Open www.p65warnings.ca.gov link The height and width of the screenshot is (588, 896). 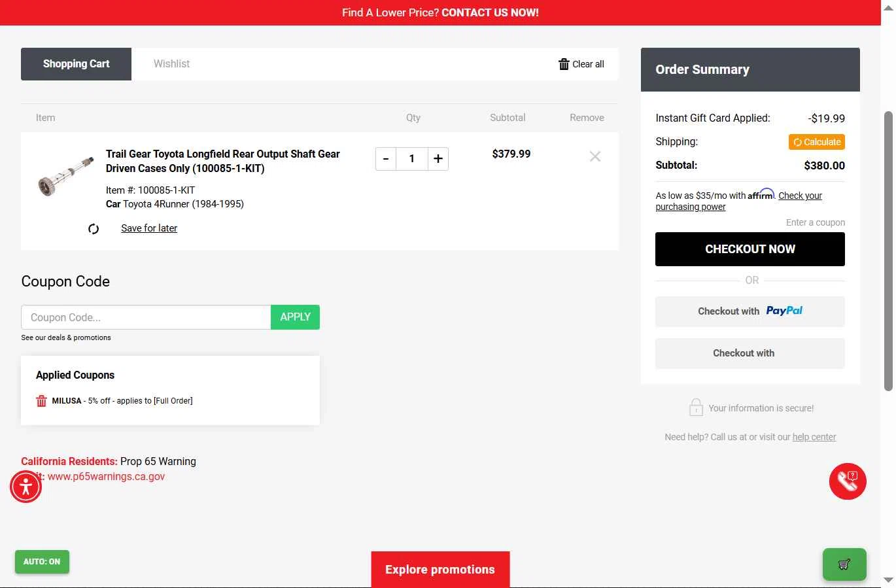pyautogui.click(x=106, y=476)
